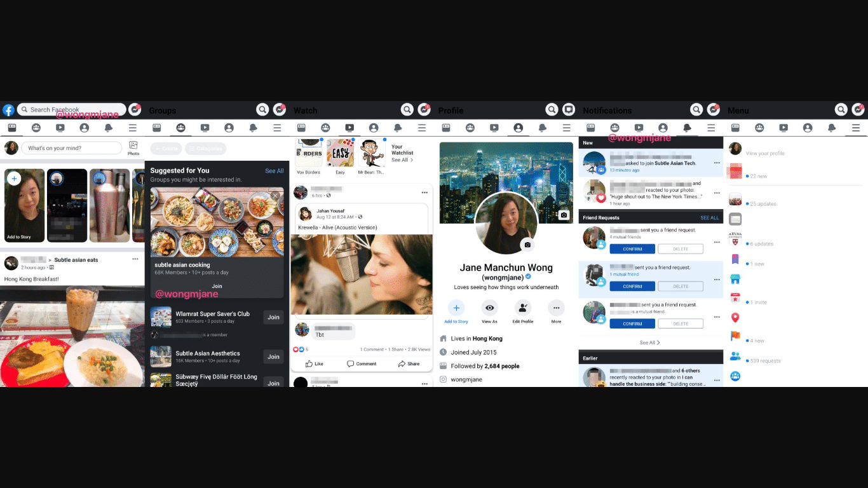Viewport: 868px width, 488px height.
Task: Click the Categories button in Groups
Action: pyautogui.click(x=206, y=149)
